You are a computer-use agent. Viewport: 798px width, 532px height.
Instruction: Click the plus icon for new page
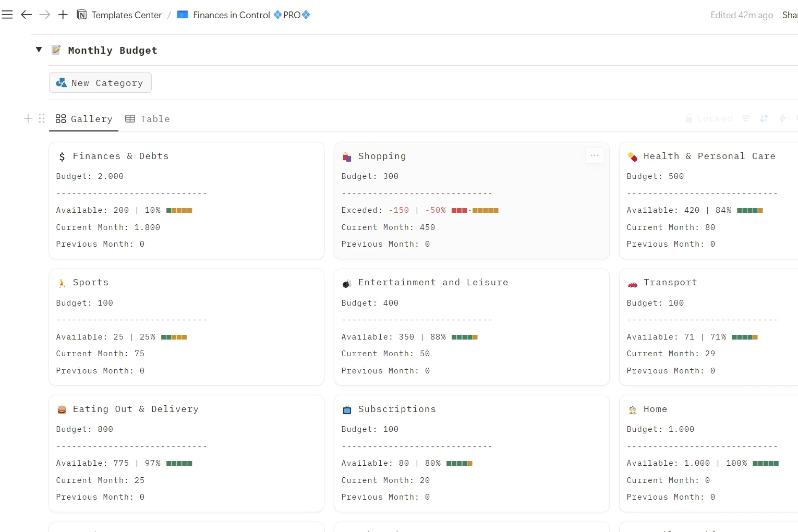click(63, 15)
